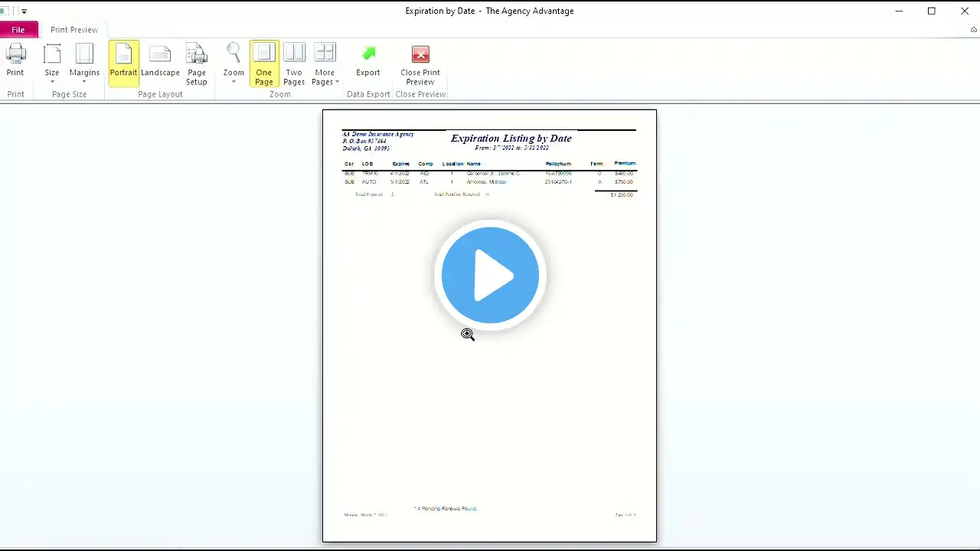Screen dimensions: 980x551
Task: Expand the More Pages dropdown
Action: pyautogui.click(x=325, y=64)
